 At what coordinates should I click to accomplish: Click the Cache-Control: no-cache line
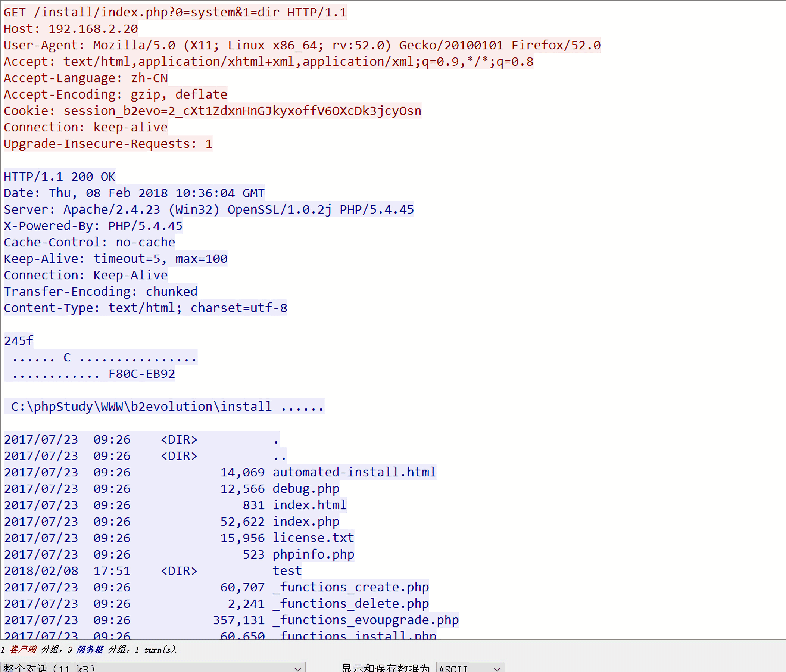tap(90, 242)
